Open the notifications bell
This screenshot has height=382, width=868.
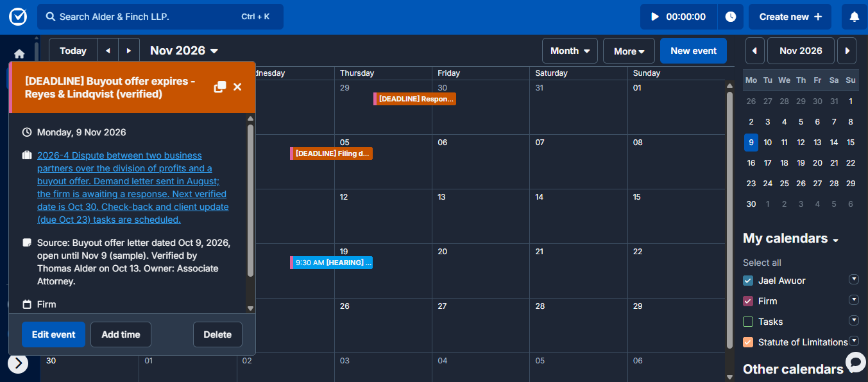point(854,17)
